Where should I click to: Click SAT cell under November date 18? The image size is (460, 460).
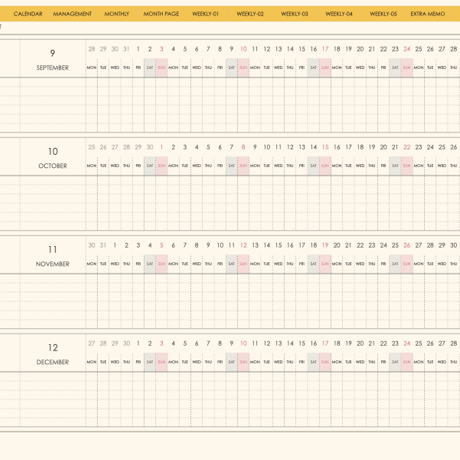click(314, 264)
